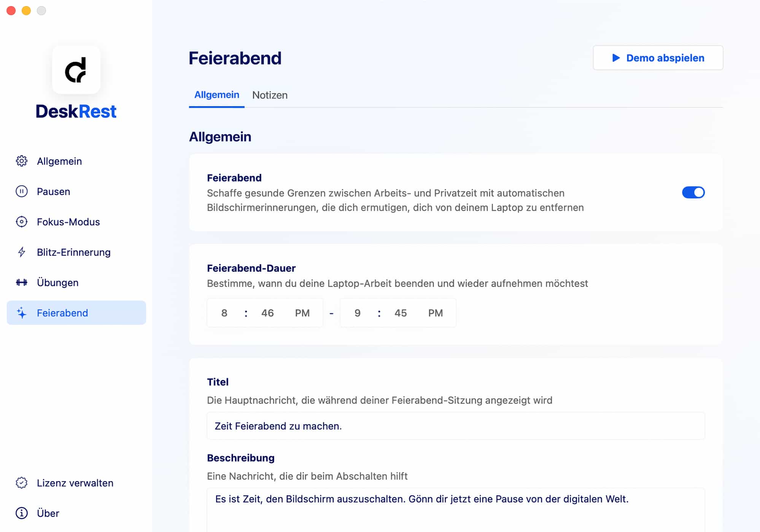Select the Allgemein tab under Feierabend
This screenshot has height=532, width=760.
pos(217,95)
